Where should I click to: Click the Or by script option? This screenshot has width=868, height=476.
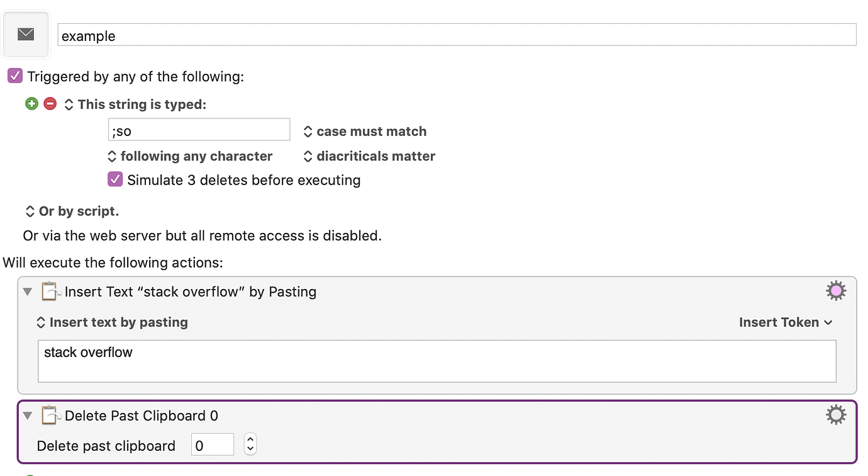click(72, 211)
